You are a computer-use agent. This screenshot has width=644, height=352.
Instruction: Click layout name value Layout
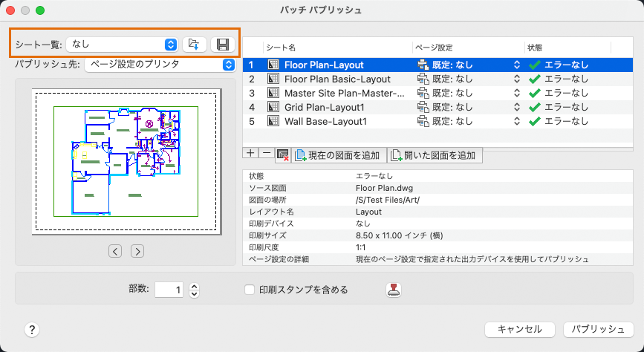pyautogui.click(x=369, y=212)
